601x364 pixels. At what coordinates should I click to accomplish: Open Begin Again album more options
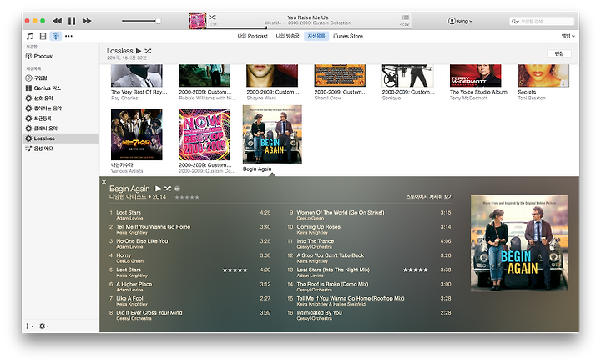[x=178, y=189]
